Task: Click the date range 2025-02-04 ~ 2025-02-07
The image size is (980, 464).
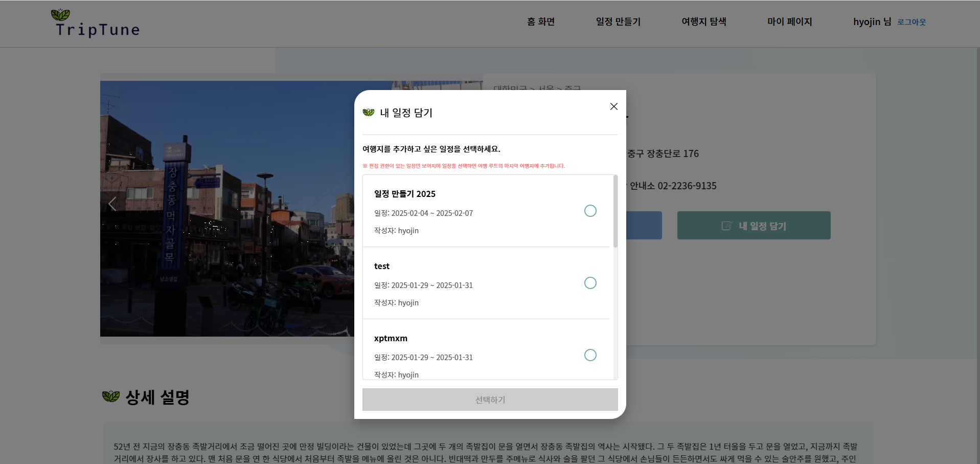Action: point(432,213)
